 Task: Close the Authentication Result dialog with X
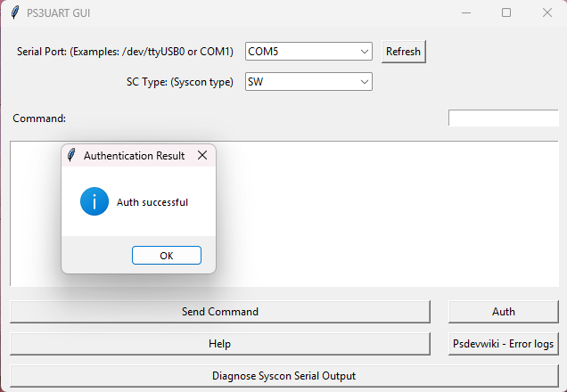[x=202, y=156]
